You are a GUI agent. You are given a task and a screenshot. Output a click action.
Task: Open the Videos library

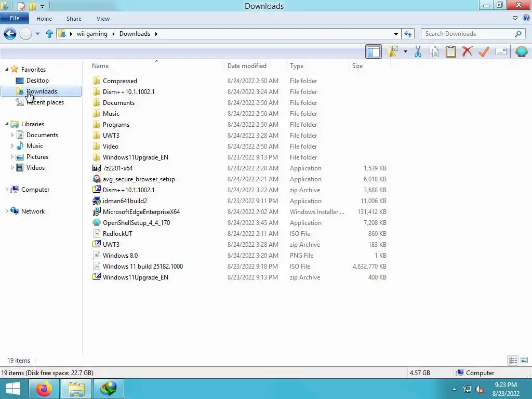[x=35, y=168]
